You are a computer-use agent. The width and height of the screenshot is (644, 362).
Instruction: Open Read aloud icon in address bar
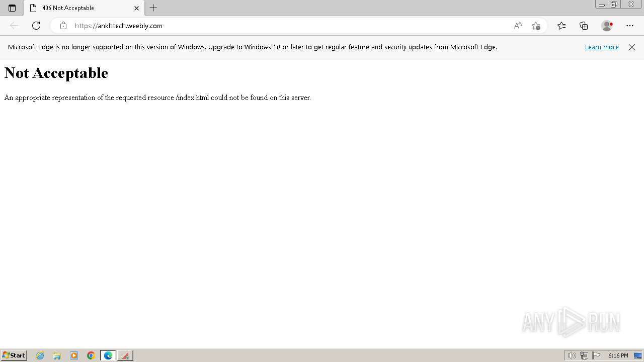pos(518,26)
